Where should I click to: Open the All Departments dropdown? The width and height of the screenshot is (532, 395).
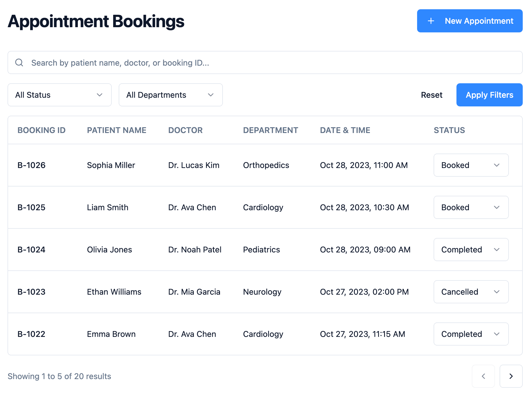[x=170, y=95]
